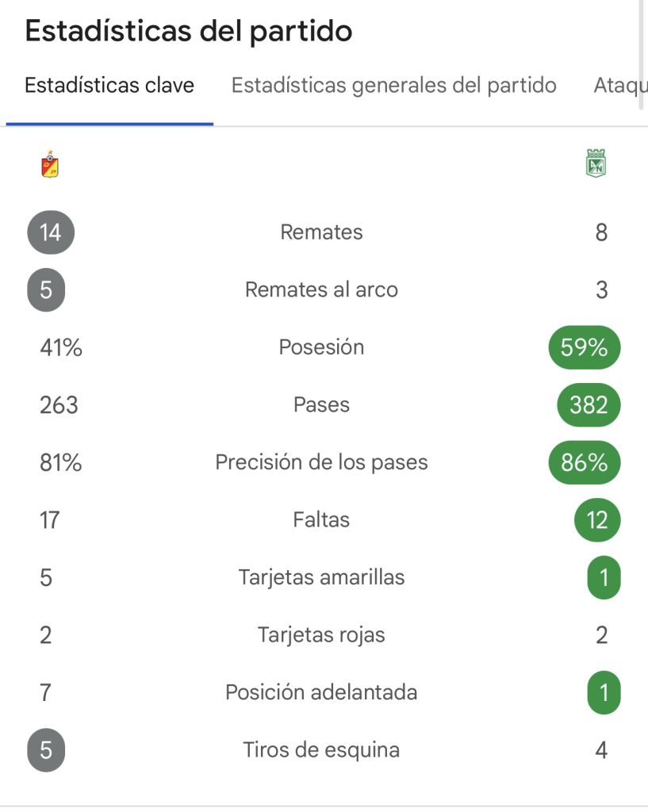Open Estadísticas generales del partido tab
Screen dimensions: 648x812
click(393, 86)
